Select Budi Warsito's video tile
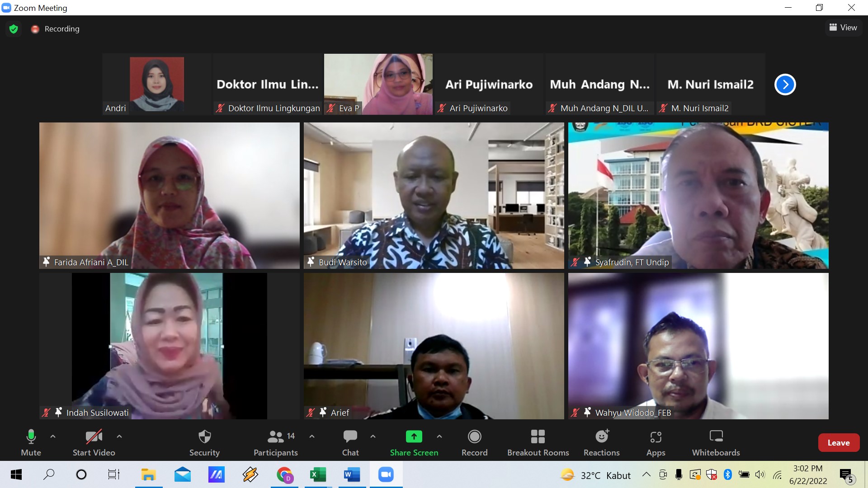Image resolution: width=868 pixels, height=488 pixels. [x=434, y=195]
